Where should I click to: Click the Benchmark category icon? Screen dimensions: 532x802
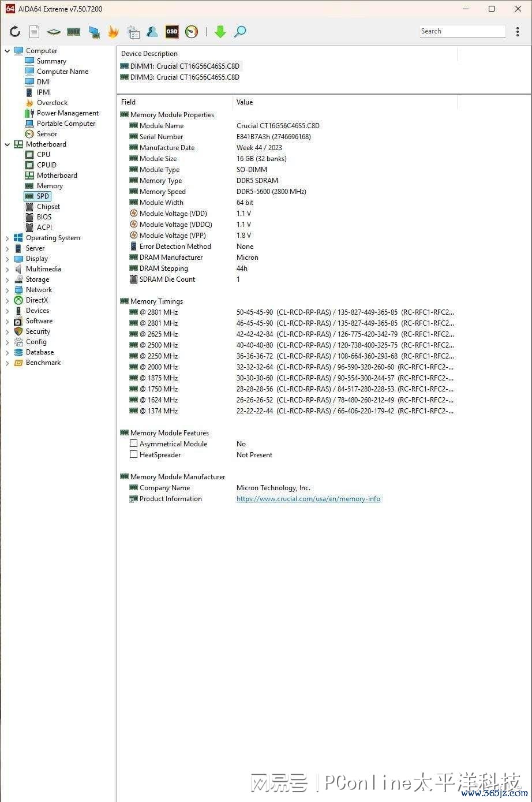18,363
